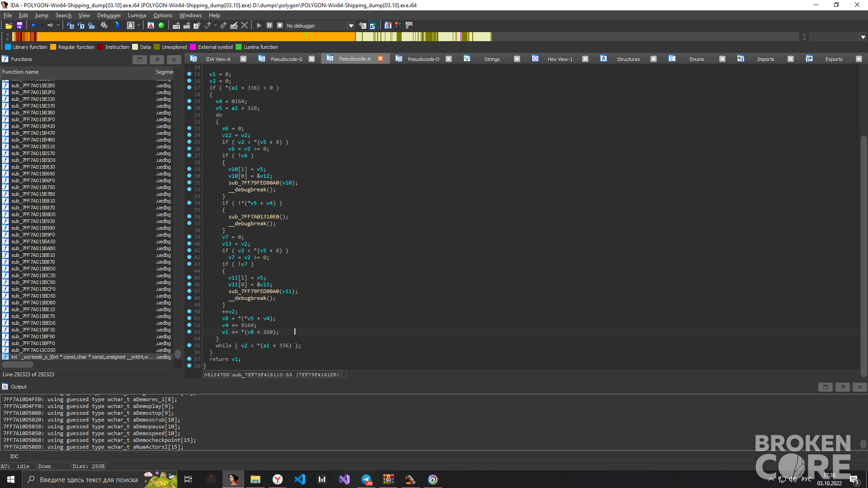Switch to the Hex View-1 tab
Image resolution: width=868 pixels, height=488 pixels.
click(560, 59)
